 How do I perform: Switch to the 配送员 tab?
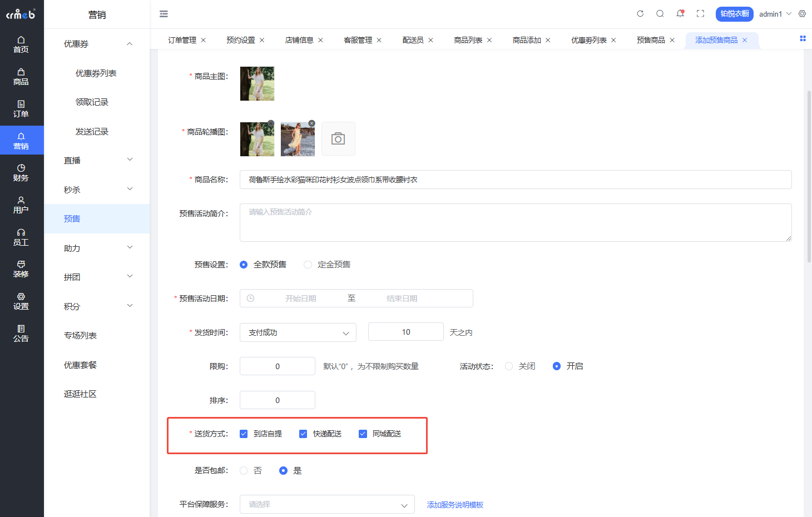(x=413, y=40)
